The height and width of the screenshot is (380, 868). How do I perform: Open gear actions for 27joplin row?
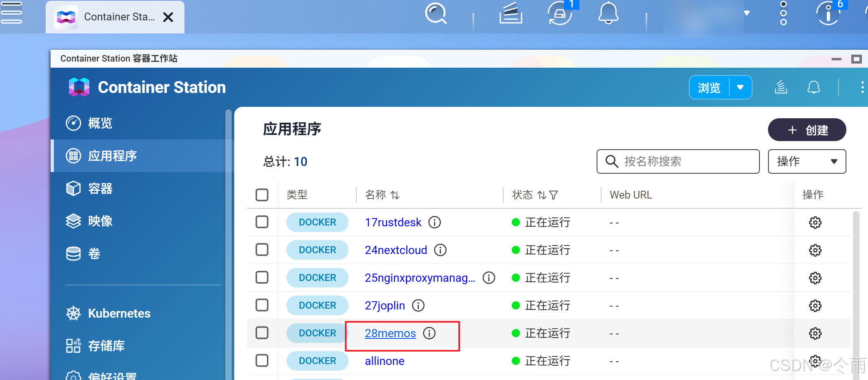click(815, 306)
